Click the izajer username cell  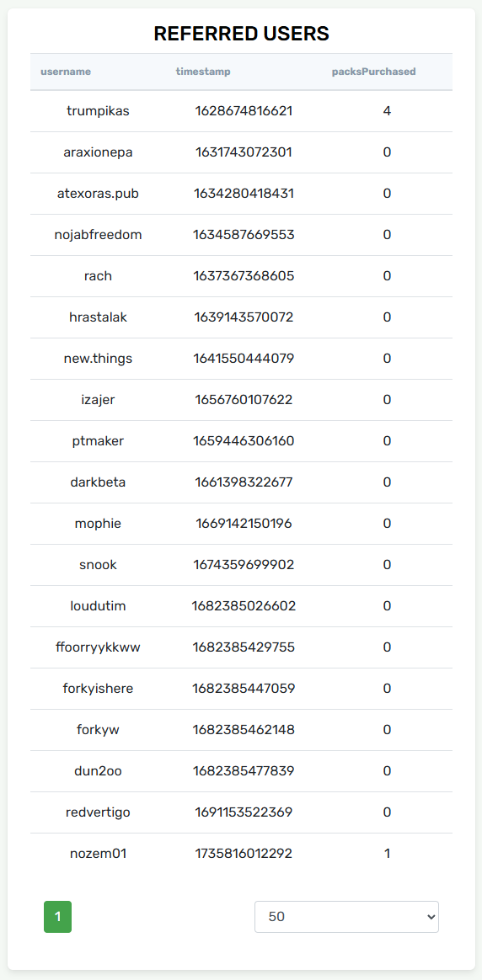[98, 399]
